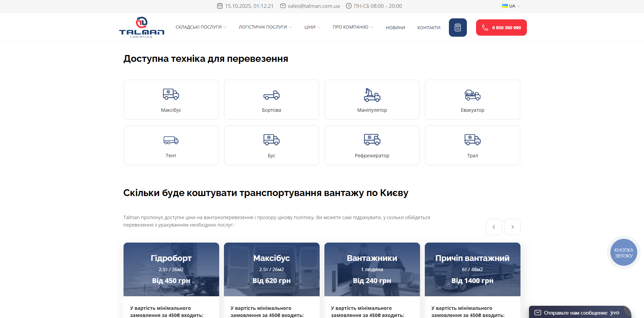The image size is (644, 318).
Task: Open the КОНТАКТИ page
Action: 429,28
